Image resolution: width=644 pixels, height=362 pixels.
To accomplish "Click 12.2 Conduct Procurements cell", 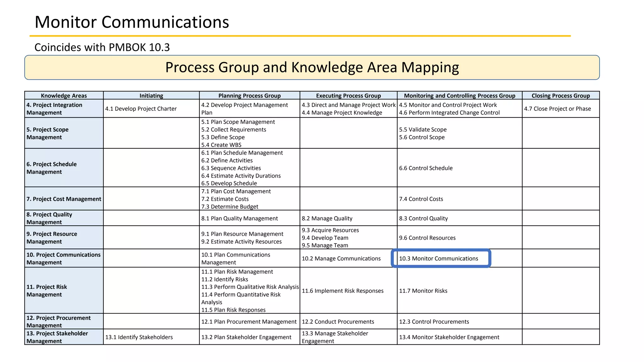I will pyautogui.click(x=338, y=321).
